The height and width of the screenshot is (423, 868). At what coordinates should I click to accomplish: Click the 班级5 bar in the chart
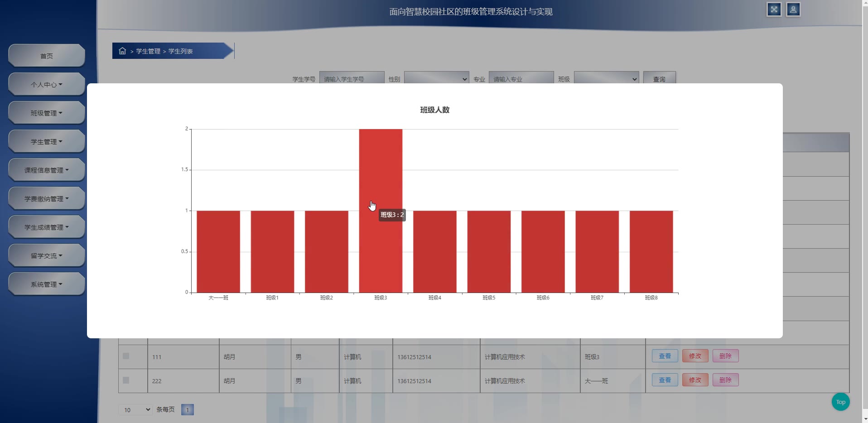(489, 251)
